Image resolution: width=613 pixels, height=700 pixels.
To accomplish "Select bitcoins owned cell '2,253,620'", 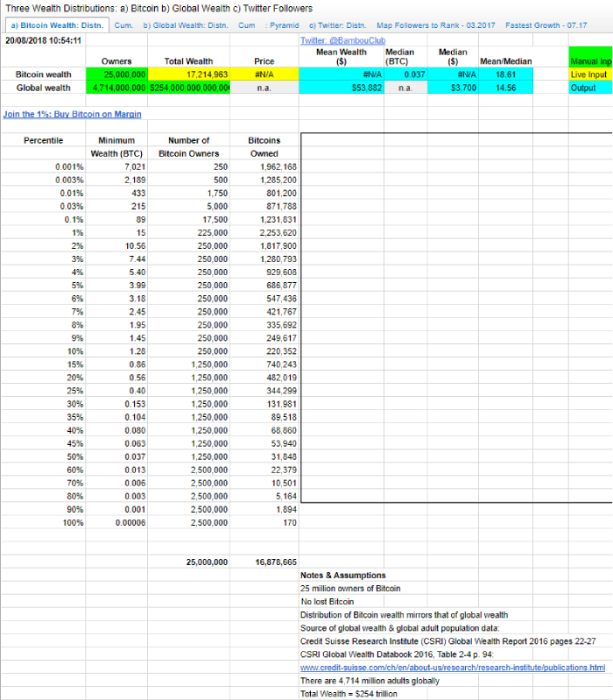I will (264, 233).
